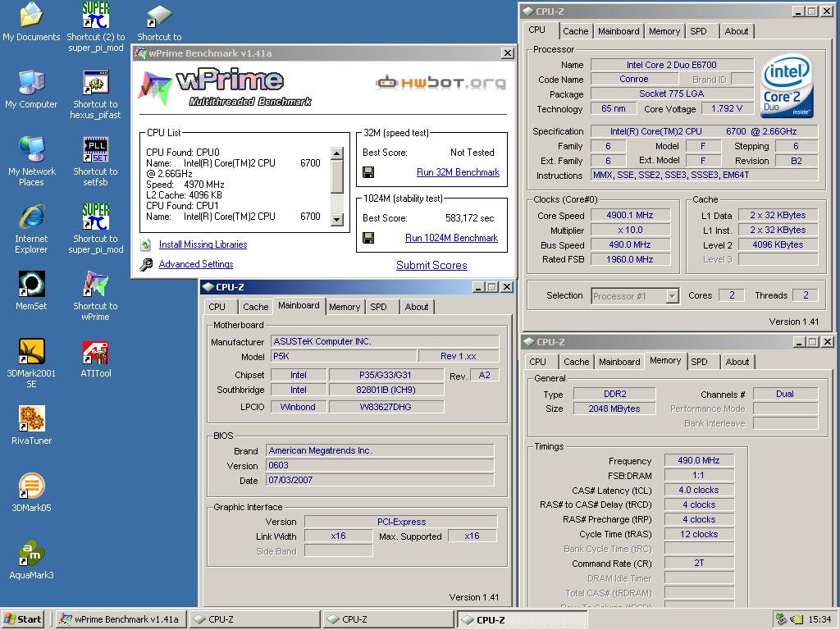This screenshot has height=630, width=840.
Task: Open Cache tab in Memory CPU-Z window
Action: click(x=576, y=362)
